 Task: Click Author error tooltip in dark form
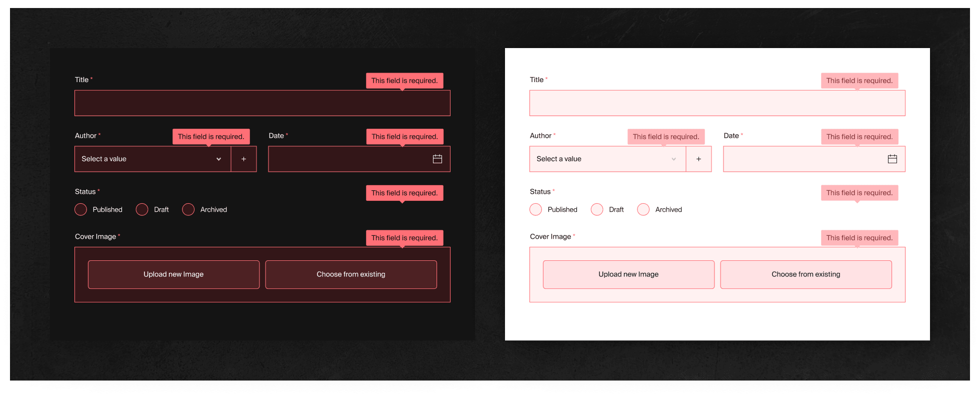point(211,137)
